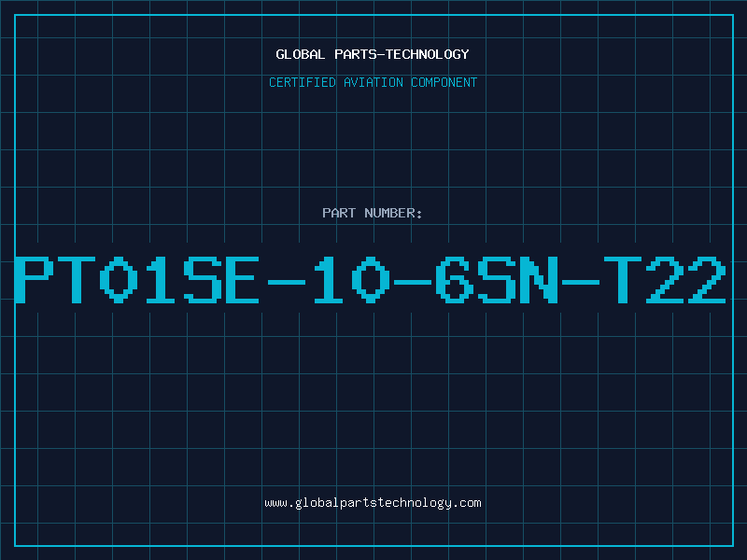Screen dimensions: 747x560
Task: Click the GLOBAL PARTS-TECHNOLOGY heading
Action: click(x=373, y=54)
